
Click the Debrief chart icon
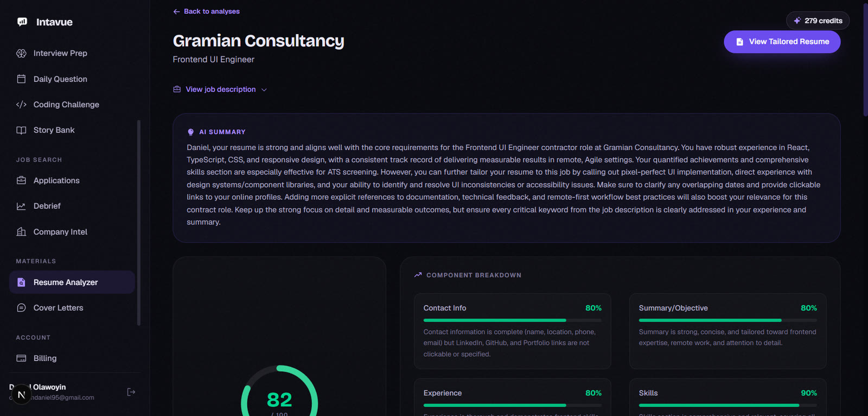21,206
